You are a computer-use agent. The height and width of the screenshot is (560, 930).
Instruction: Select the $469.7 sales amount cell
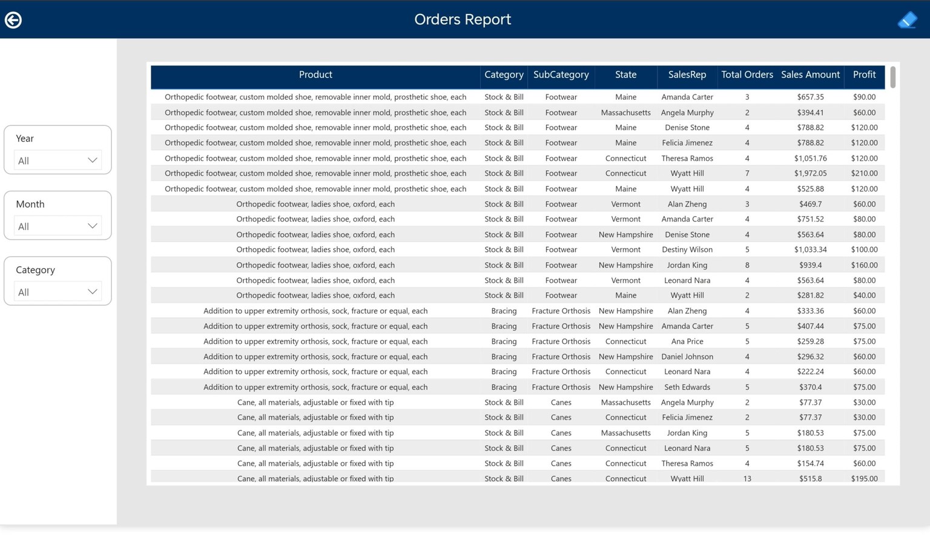coord(810,204)
